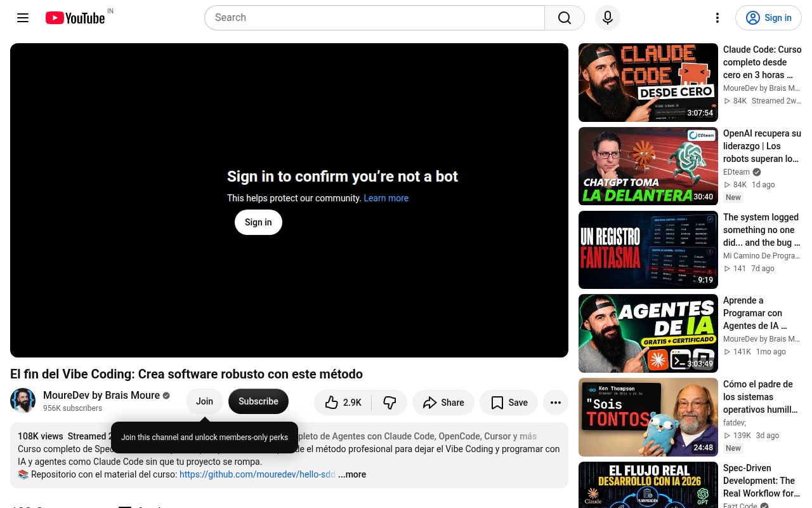812x508 pixels.
Task: Open MoureDev by Brais Moure channel name
Action: [x=101, y=395]
